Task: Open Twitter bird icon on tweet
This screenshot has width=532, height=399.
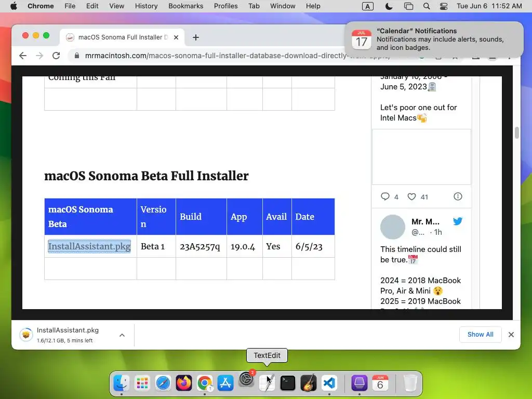Action: pos(458,221)
